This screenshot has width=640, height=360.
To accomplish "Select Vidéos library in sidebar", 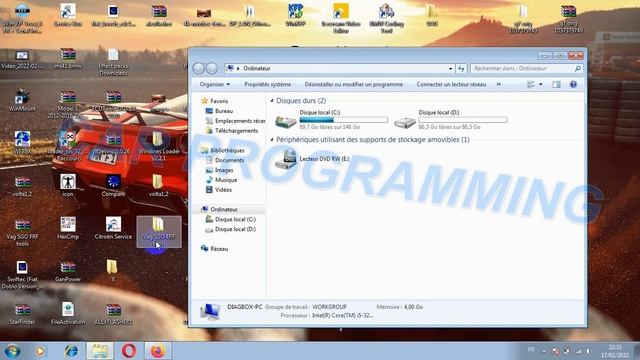I will point(219,190).
